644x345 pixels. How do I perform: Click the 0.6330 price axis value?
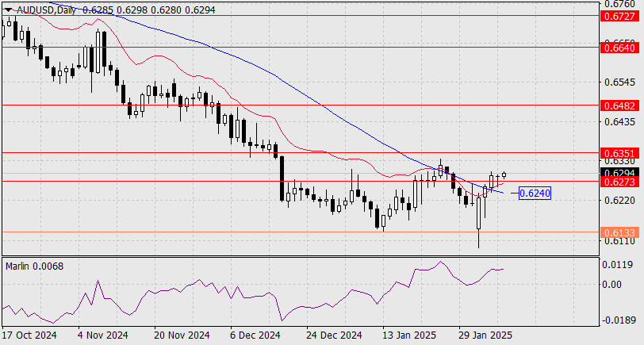[x=619, y=163]
